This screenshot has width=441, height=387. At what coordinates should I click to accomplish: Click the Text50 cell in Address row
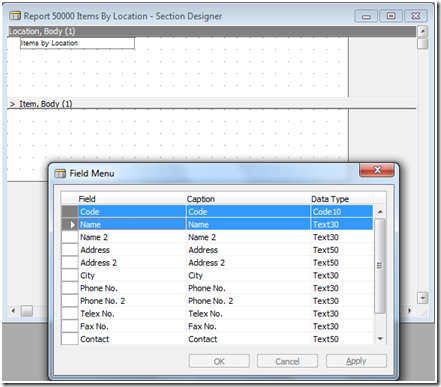pyautogui.click(x=342, y=250)
